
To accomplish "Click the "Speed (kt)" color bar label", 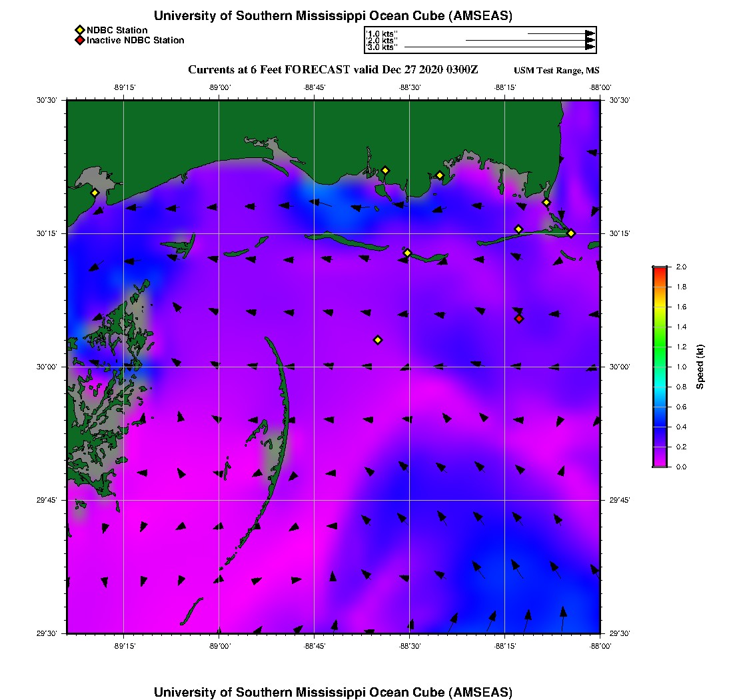I will 700,367.
